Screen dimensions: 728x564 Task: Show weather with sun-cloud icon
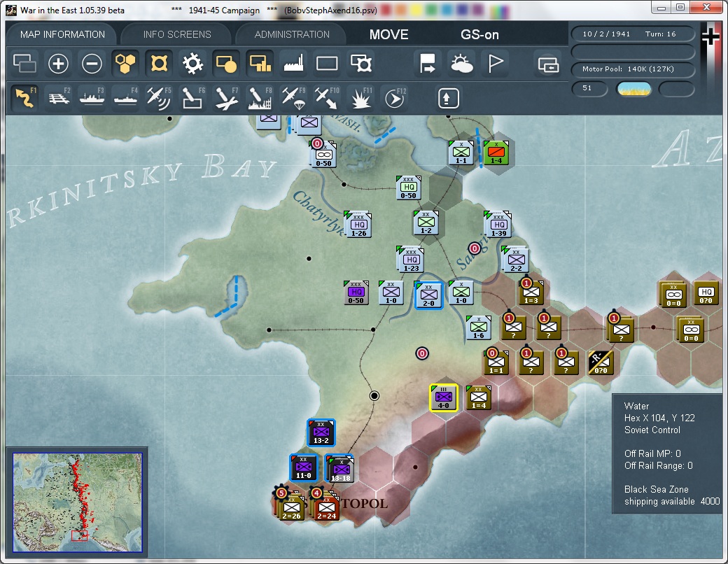(461, 64)
